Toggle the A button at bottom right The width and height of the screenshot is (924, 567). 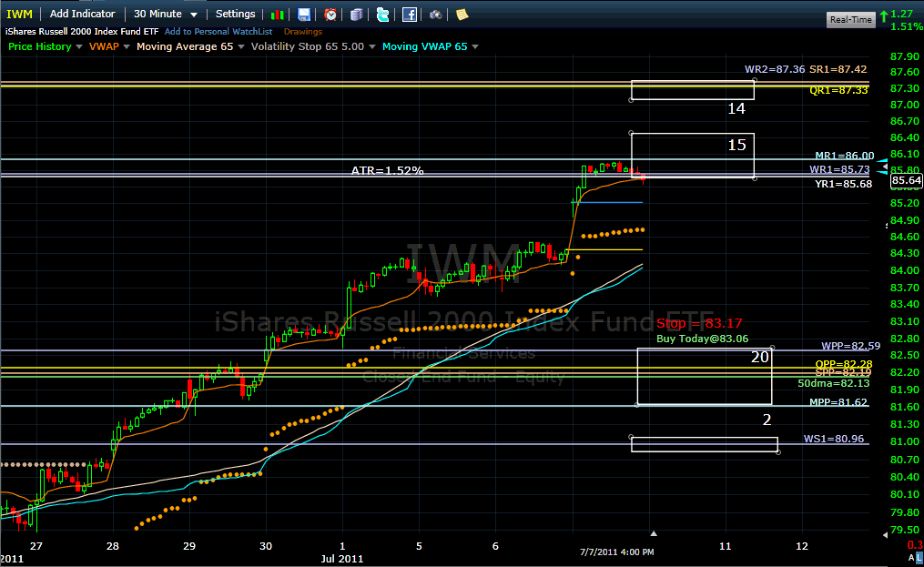(911, 558)
